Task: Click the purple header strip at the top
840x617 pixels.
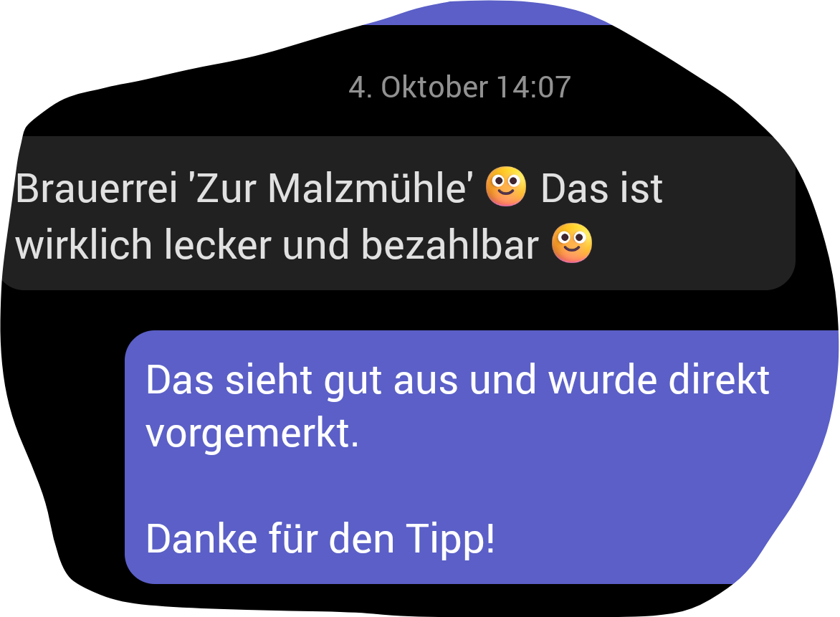Action: tap(487, 14)
